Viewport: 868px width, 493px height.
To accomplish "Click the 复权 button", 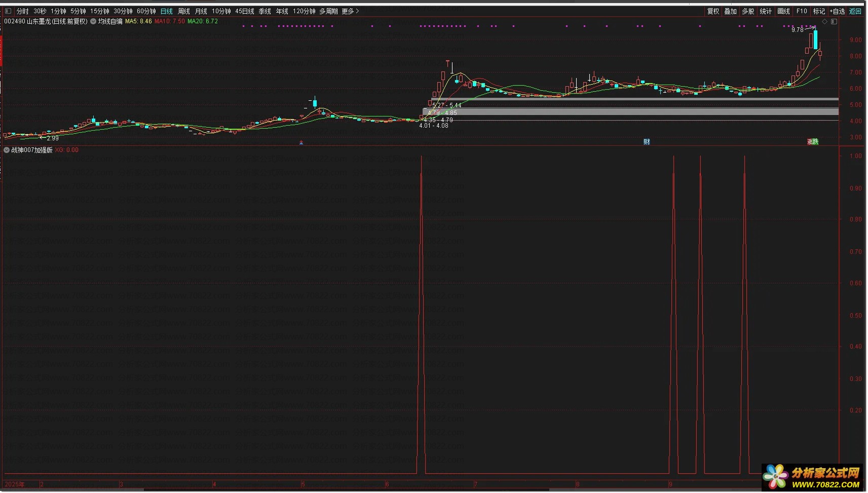I will 713,11.
